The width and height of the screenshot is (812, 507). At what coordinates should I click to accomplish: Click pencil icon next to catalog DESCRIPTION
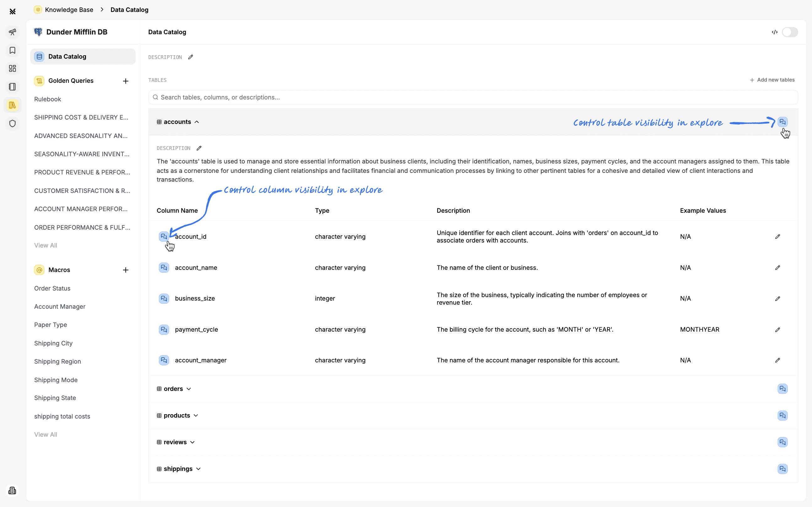click(x=190, y=57)
